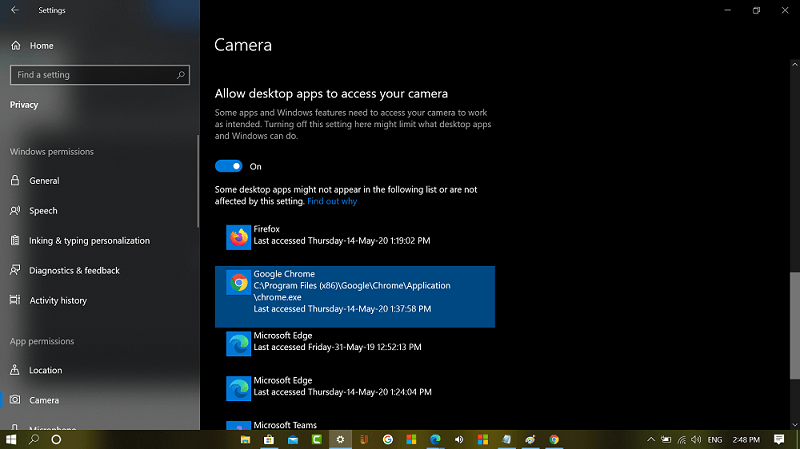The image size is (800, 449).
Task: Turn off desktop apps camera access toggle
Action: tap(228, 166)
